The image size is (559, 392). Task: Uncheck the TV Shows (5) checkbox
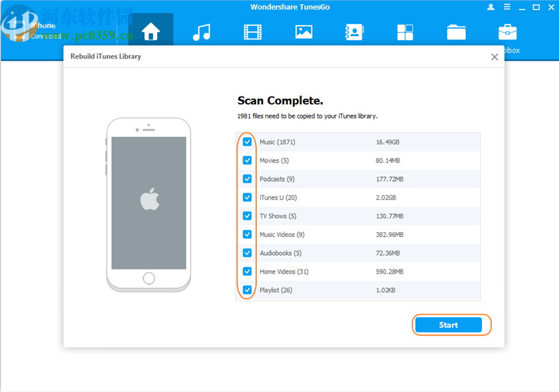click(247, 216)
